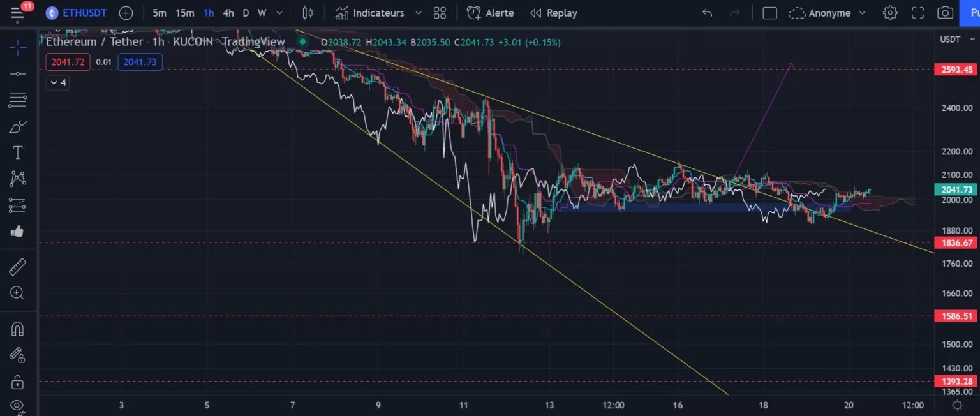Image resolution: width=980 pixels, height=416 pixels.
Task: Click the blue Publish button
Action: tap(970, 13)
